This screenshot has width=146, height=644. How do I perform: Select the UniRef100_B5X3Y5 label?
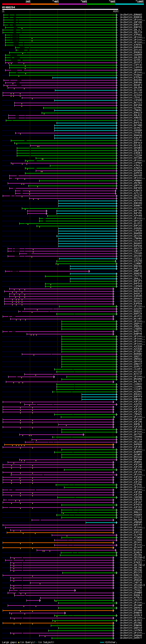click(131, 572)
